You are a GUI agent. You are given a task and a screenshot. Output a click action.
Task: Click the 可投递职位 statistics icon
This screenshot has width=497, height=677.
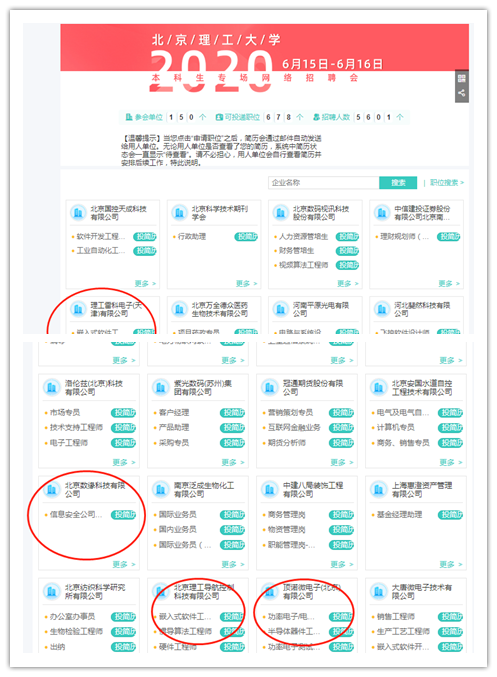pyautogui.click(x=219, y=117)
